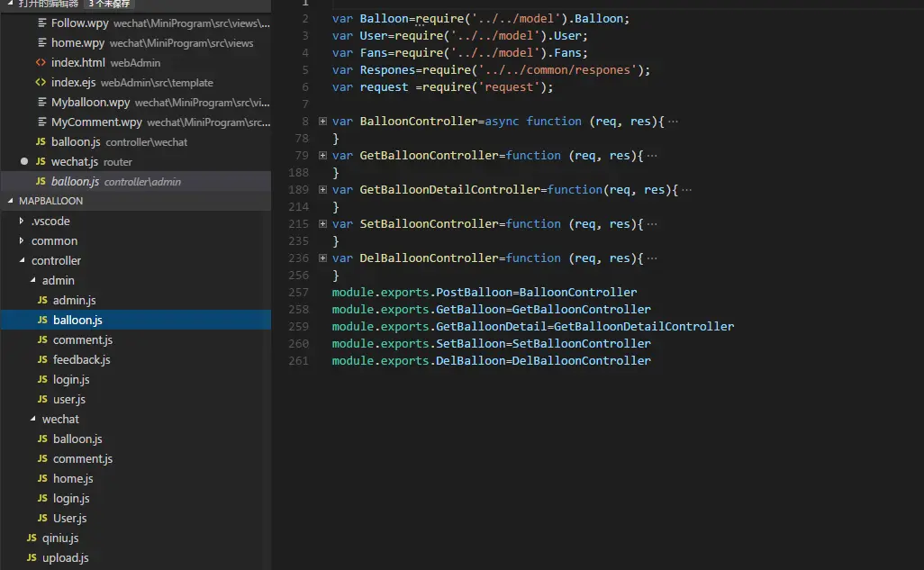This screenshot has height=570, width=924.
Task: Open Myballoon.wpy in open editors
Action: tap(135, 103)
